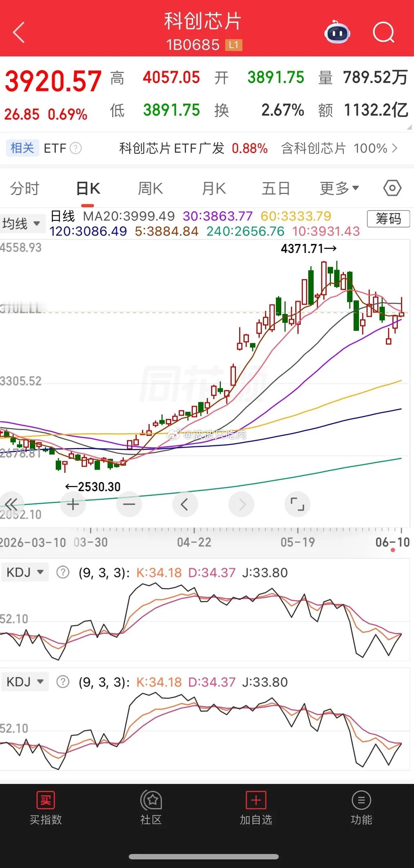Tap the 120:3086.49 moving average label
This screenshot has width=414, height=868.
click(x=88, y=231)
